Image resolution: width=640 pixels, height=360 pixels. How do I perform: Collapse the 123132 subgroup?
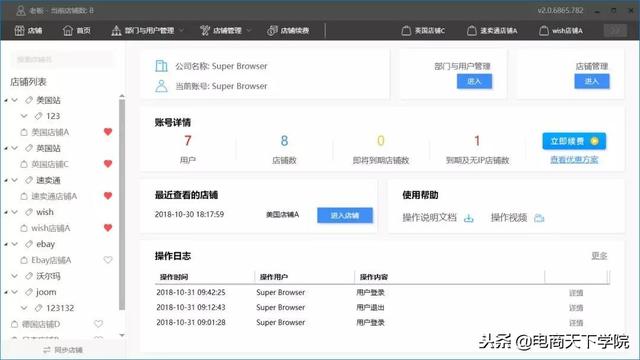coord(24,308)
